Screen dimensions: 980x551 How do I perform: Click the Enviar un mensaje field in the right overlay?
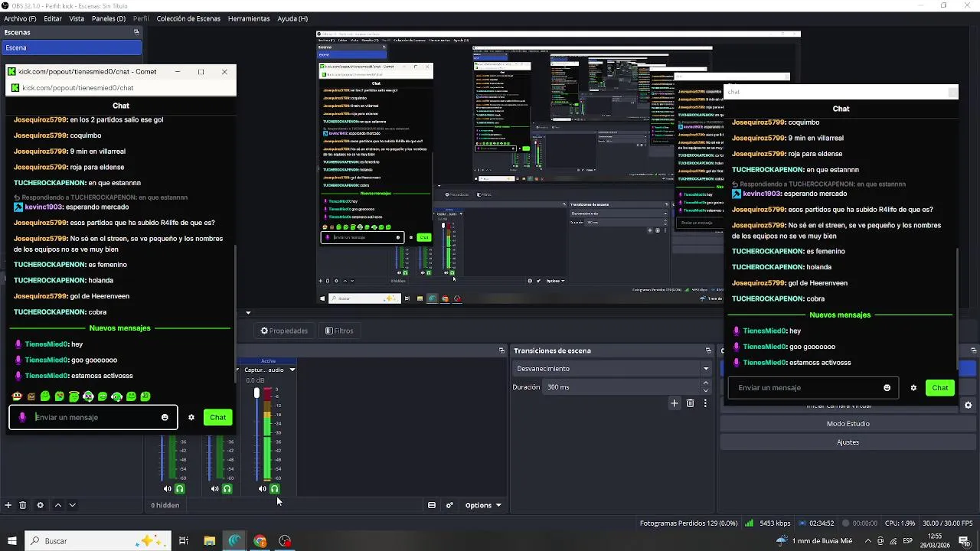813,388
